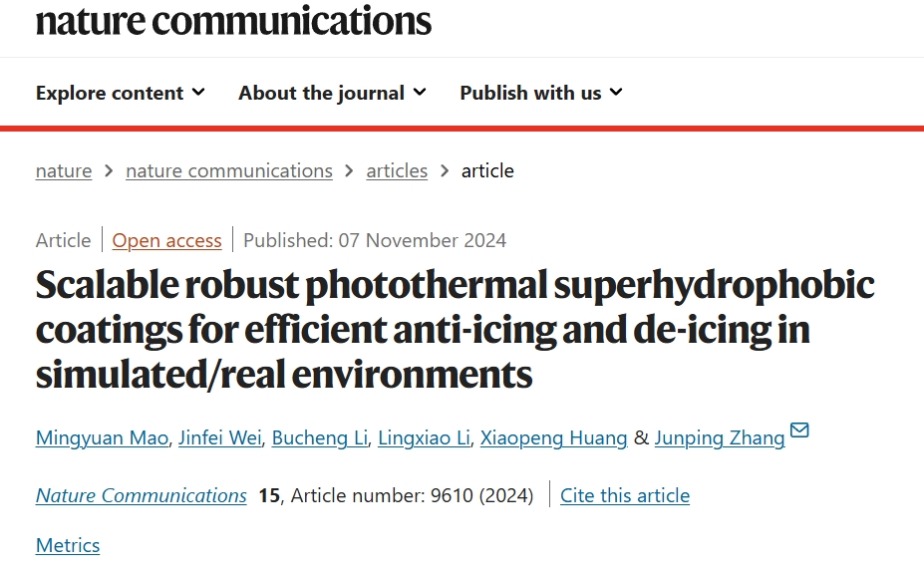View author Mingyuan Mao

(x=103, y=437)
